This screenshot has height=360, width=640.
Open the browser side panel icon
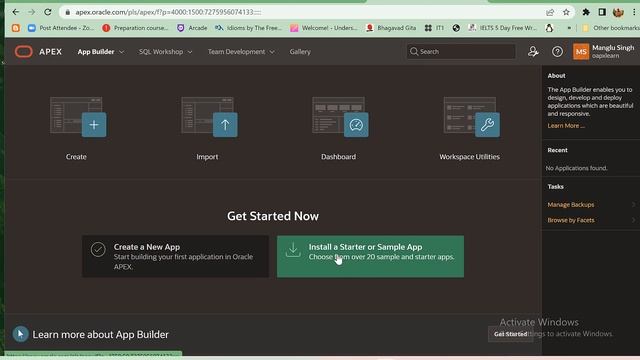(x=602, y=12)
